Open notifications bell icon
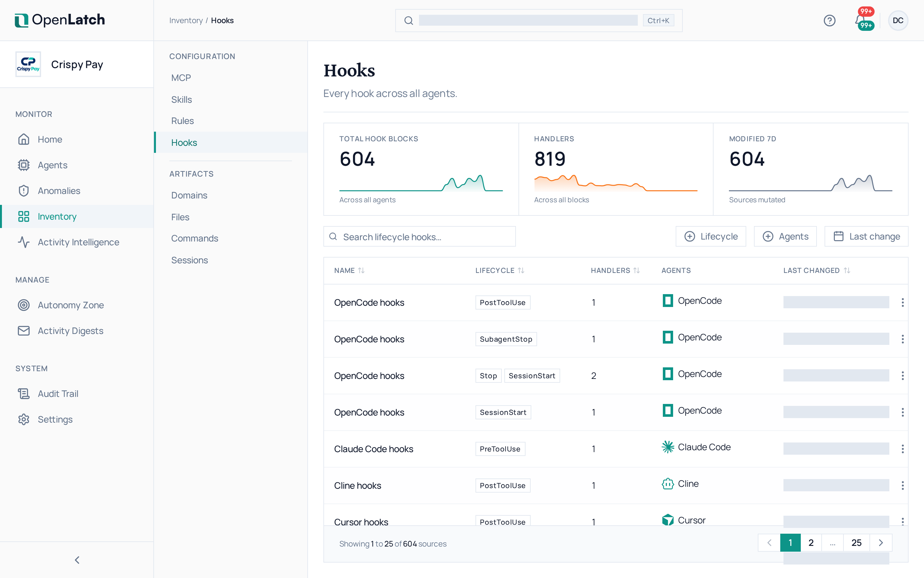The image size is (924, 578). click(x=860, y=20)
